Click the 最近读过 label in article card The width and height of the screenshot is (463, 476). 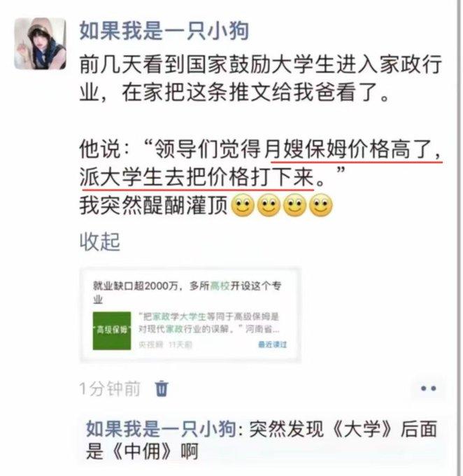[x=272, y=344]
